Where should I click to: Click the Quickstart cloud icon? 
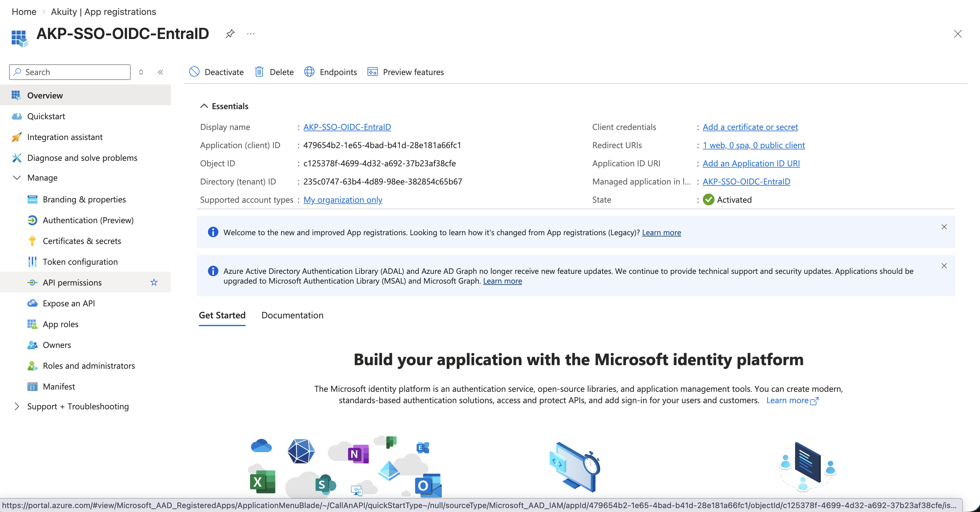[17, 116]
